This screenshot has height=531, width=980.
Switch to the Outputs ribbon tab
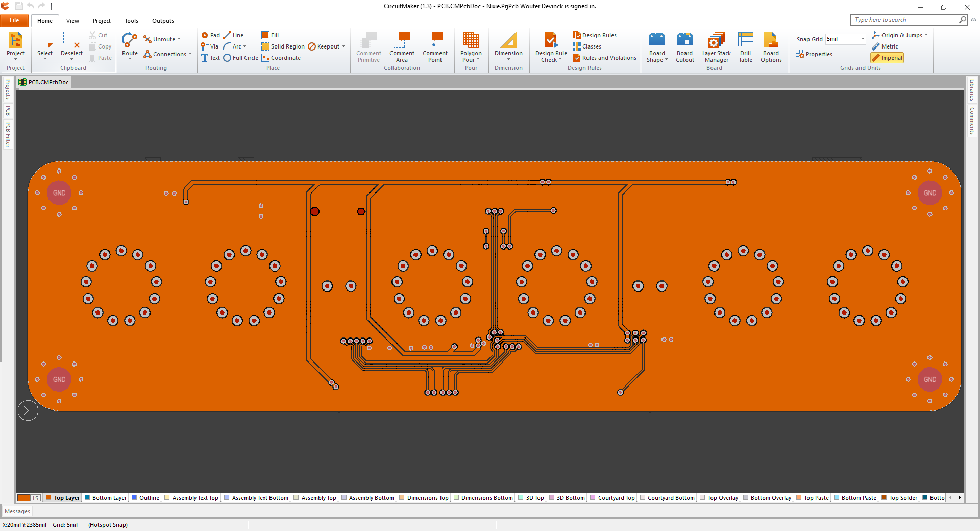[x=162, y=20]
